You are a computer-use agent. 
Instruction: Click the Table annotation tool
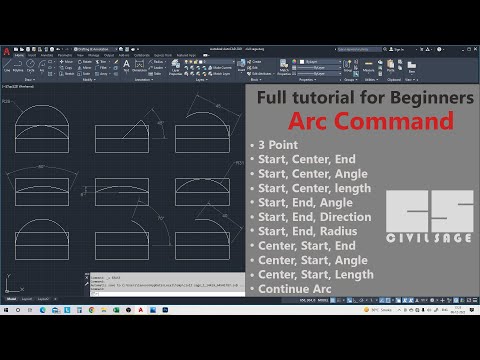click(155, 74)
